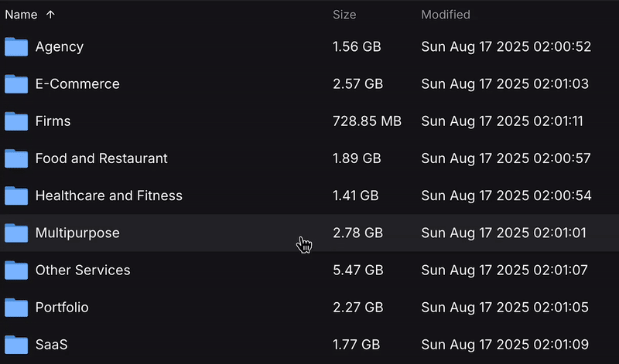Open the Agency folder name

[60, 47]
